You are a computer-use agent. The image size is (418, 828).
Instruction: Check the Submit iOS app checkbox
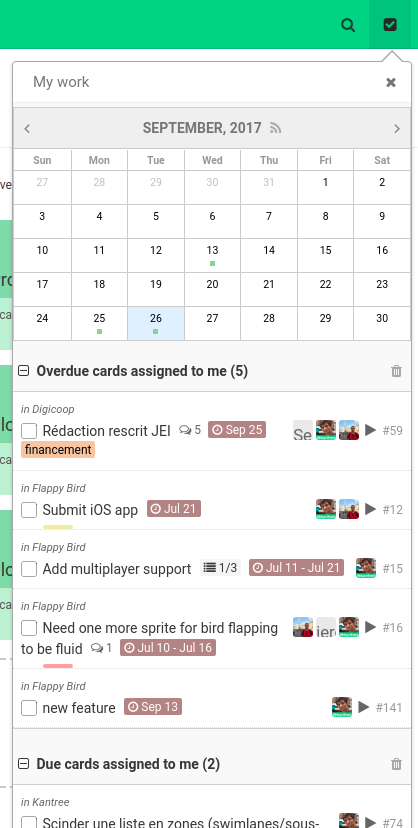click(29, 510)
